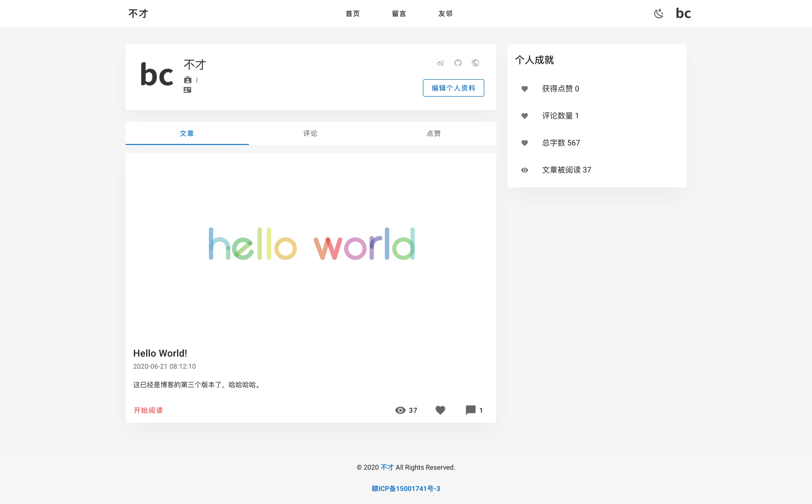Open 留言 in the navigation bar

(399, 14)
